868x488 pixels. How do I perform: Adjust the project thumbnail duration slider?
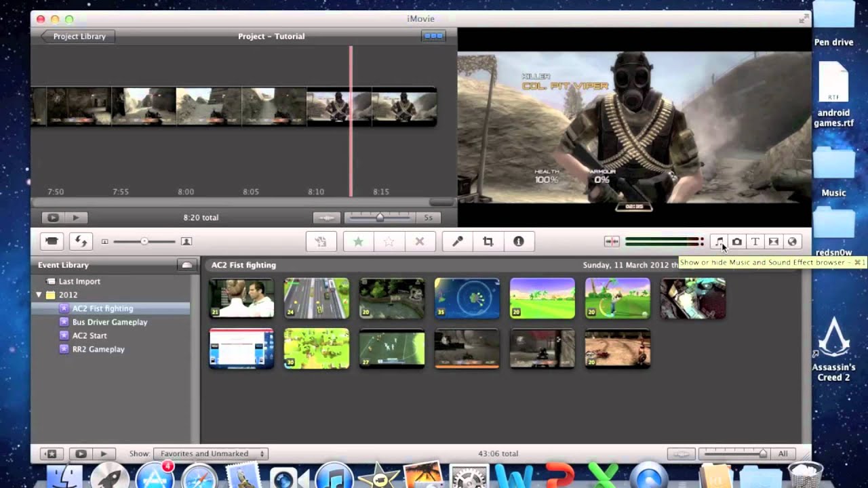click(x=380, y=218)
